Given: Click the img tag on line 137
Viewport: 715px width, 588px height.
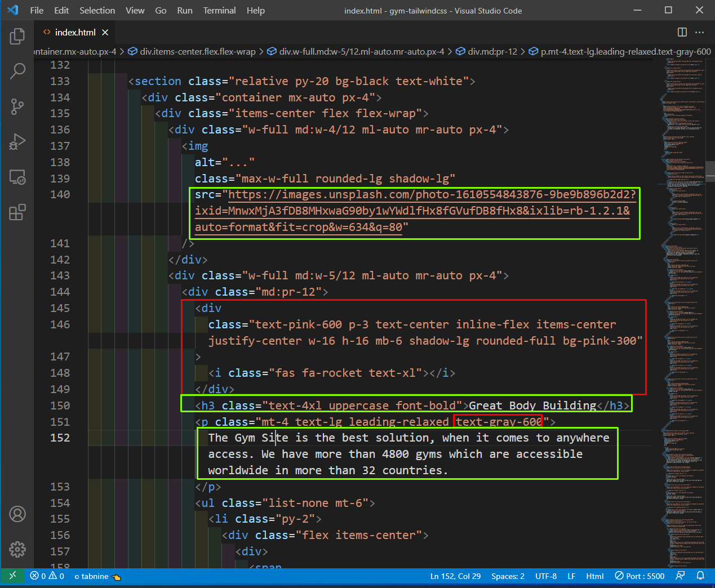Looking at the screenshot, I should pyautogui.click(x=198, y=146).
